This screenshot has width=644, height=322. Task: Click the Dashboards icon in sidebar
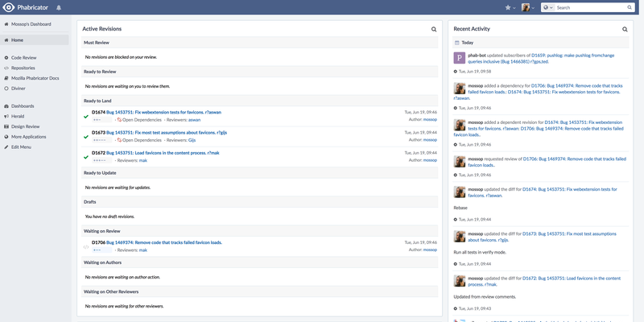6,106
